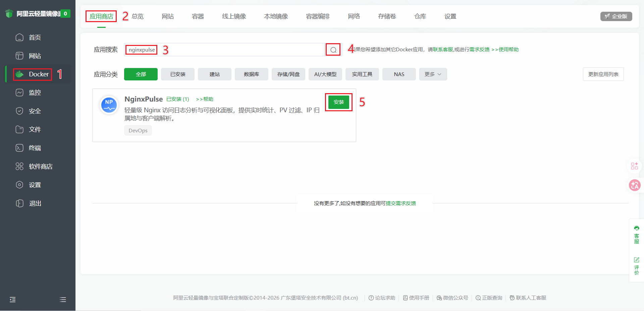Filter by 存储/网盘 category
This screenshot has height=311, width=644.
point(288,74)
